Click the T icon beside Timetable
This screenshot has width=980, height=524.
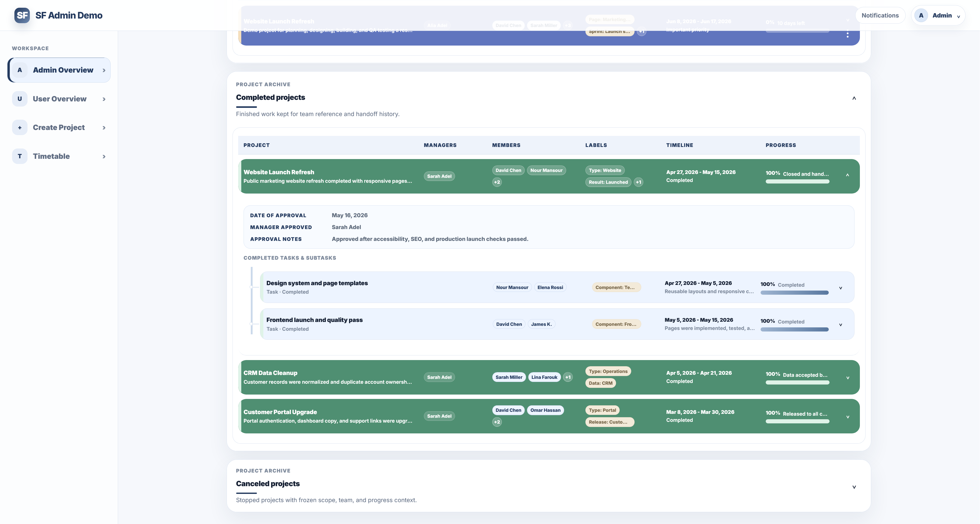[20, 156]
